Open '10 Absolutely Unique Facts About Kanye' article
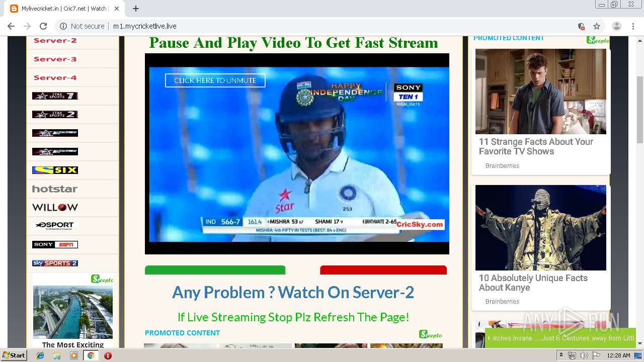 (533, 283)
